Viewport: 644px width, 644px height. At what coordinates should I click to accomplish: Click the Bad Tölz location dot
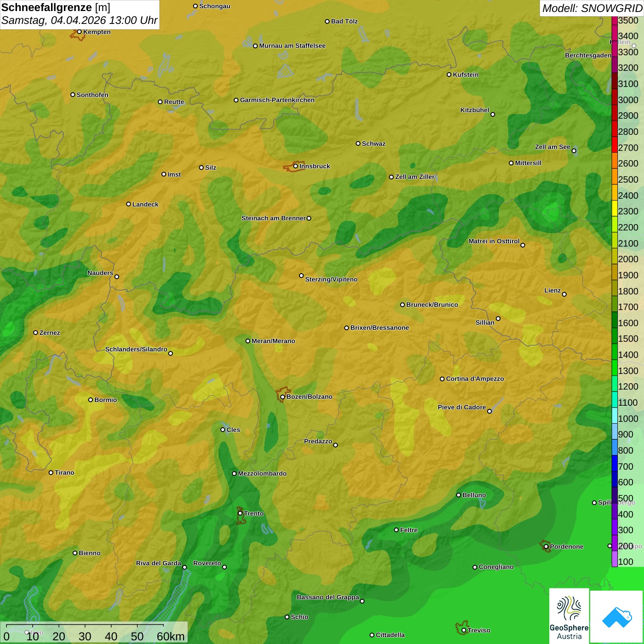coord(327,21)
